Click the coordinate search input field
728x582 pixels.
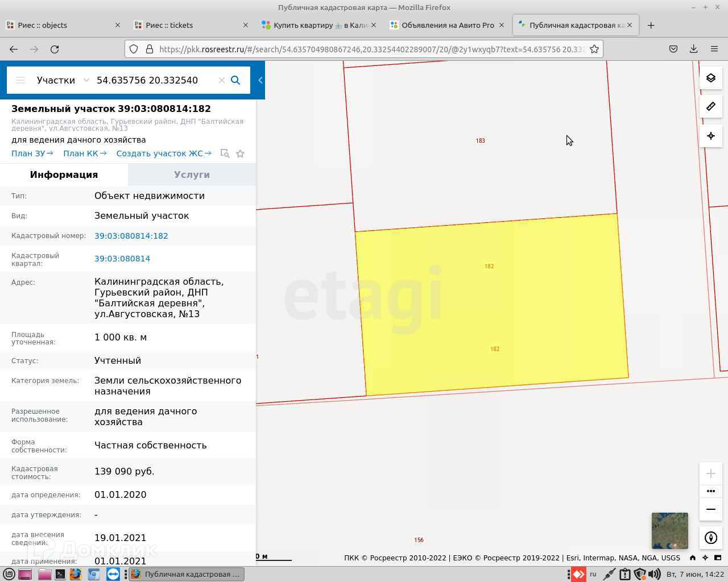pos(154,80)
